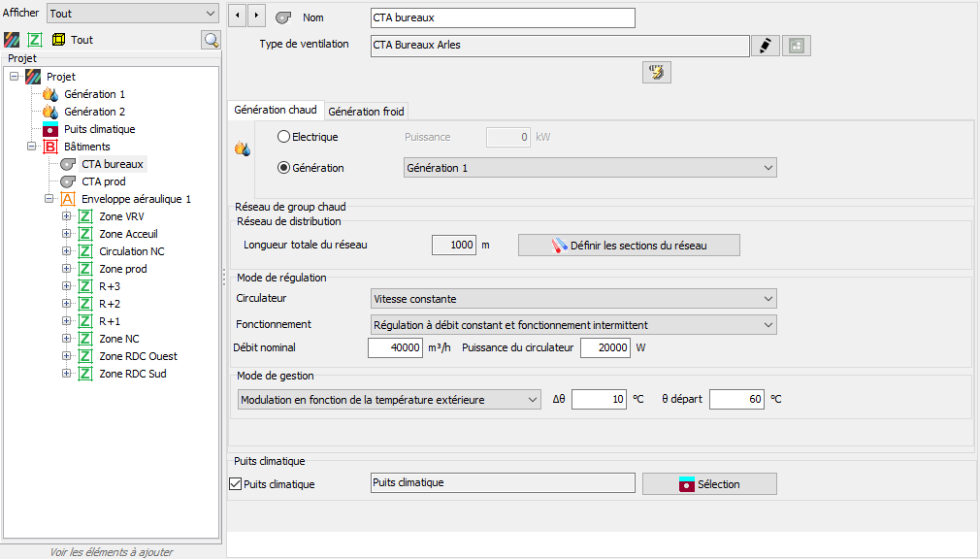Click the project filter icon in toolbar
This screenshot has height=559, width=980.
pos(12,40)
